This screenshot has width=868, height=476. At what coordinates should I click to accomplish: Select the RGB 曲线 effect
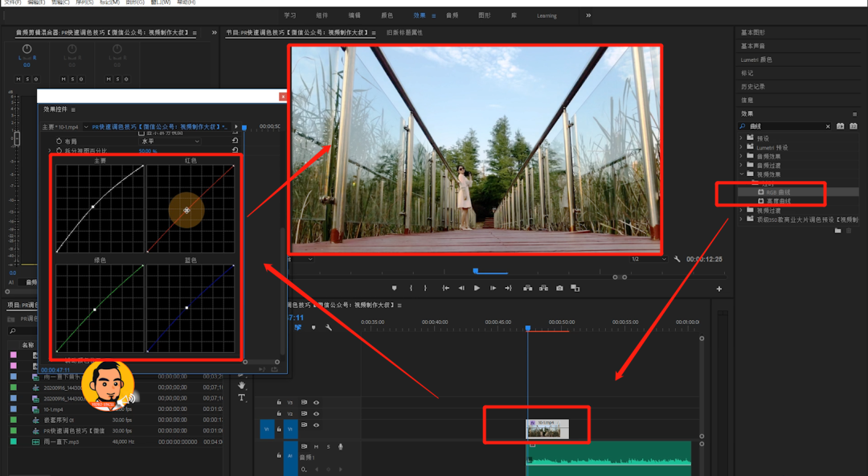[x=778, y=192]
